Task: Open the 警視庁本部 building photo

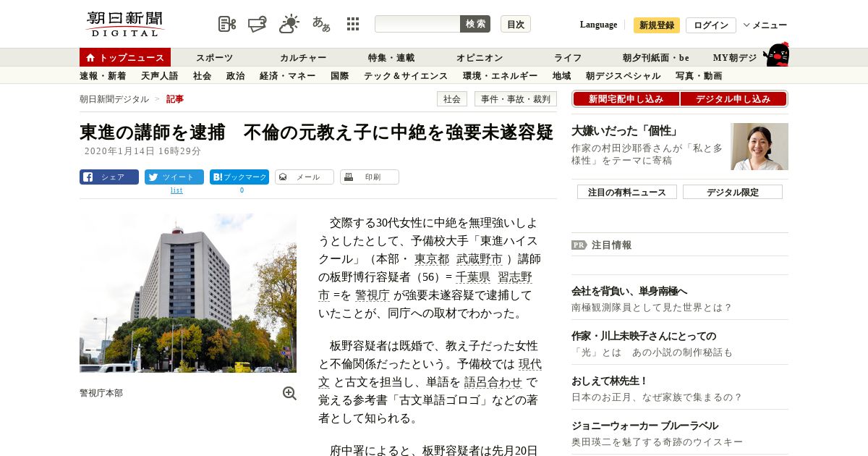Action: pos(188,293)
